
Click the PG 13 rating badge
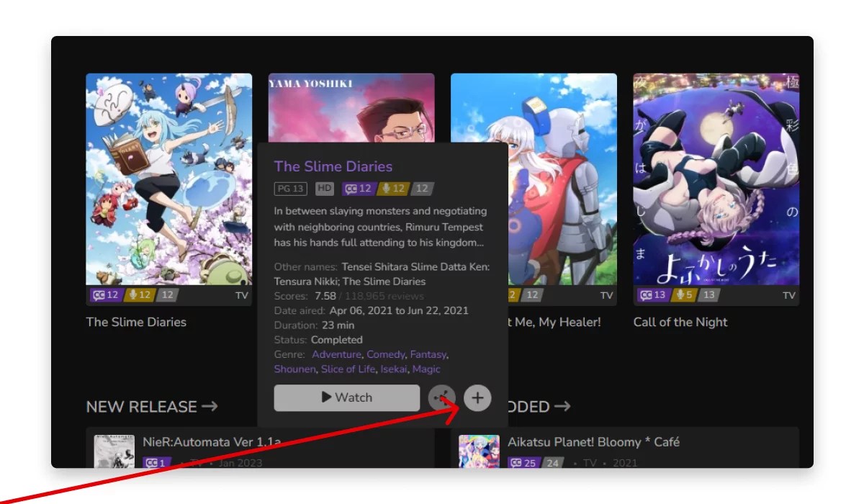pyautogui.click(x=291, y=189)
